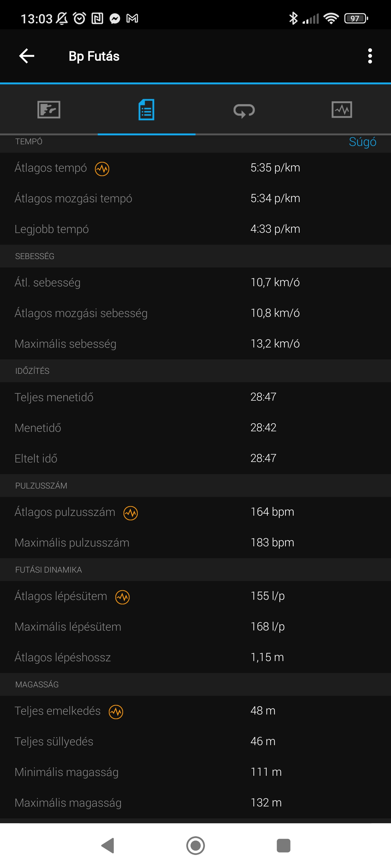Tap the Teljes menetidő value 28:47

point(263,397)
